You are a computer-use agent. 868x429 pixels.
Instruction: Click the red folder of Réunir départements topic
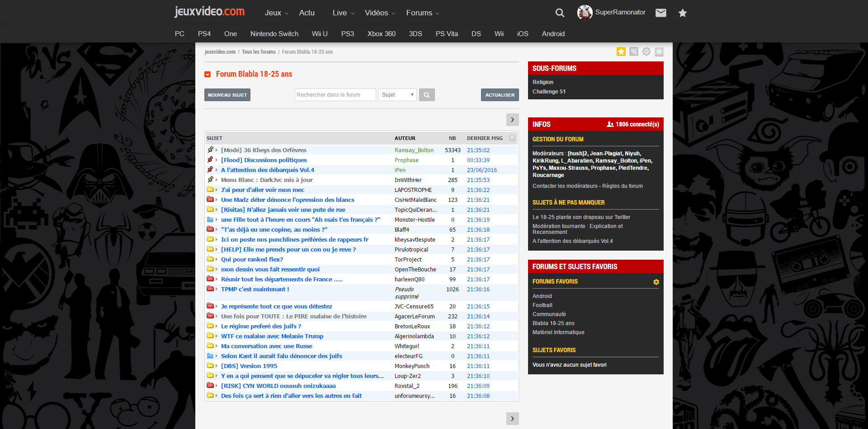(210, 279)
